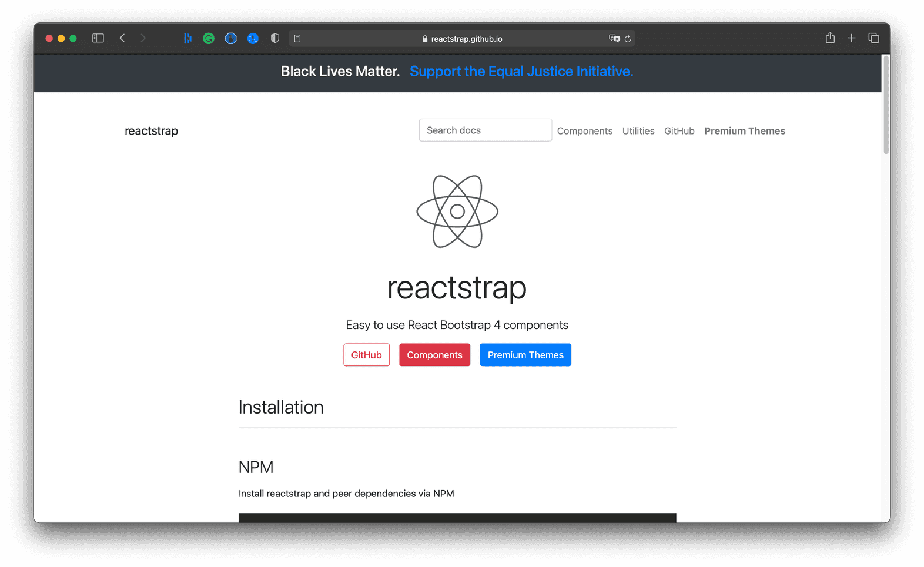
Task: Make the Safari window full screen
Action: coord(73,38)
